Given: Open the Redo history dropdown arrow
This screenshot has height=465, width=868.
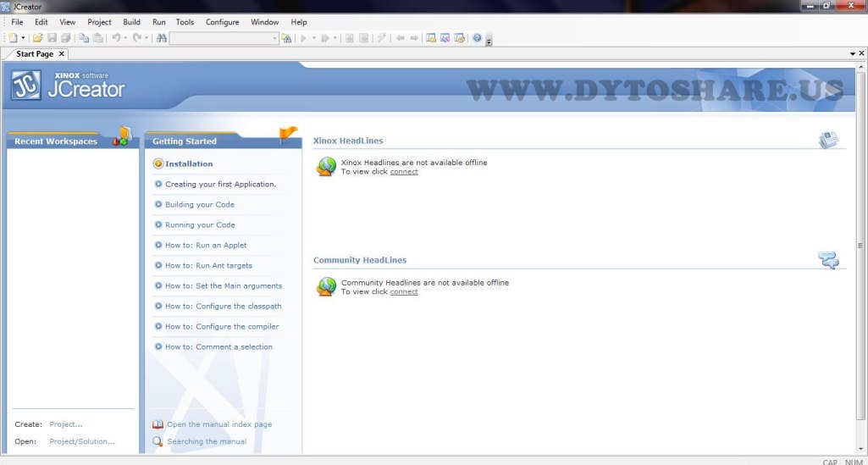Looking at the screenshot, I should pyautogui.click(x=147, y=38).
